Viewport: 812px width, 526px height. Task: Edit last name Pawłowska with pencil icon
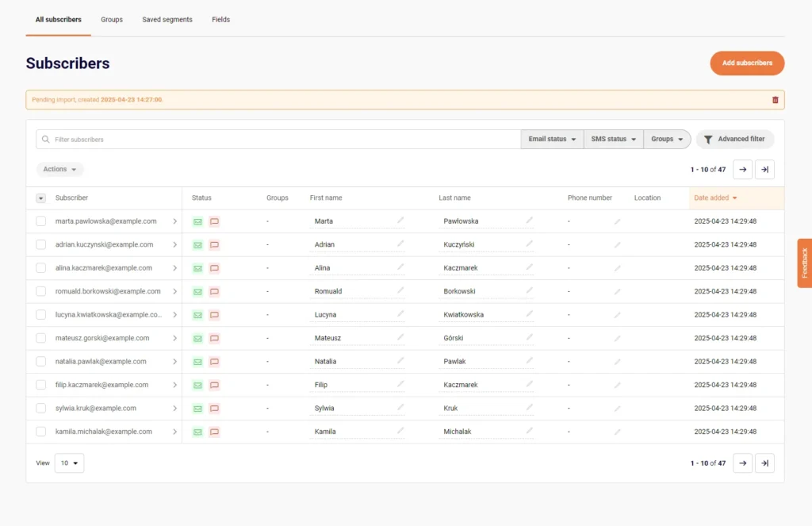(529, 221)
